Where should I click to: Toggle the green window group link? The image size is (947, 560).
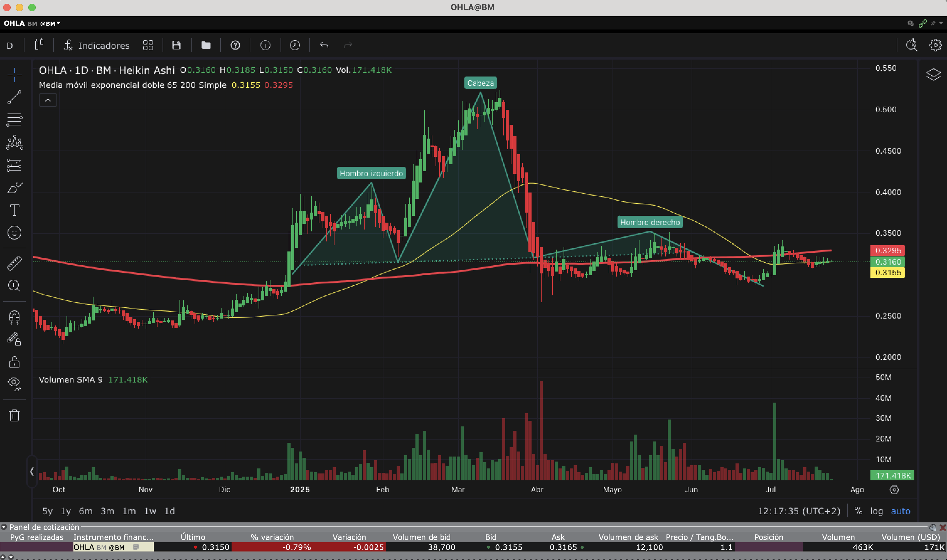(x=923, y=24)
